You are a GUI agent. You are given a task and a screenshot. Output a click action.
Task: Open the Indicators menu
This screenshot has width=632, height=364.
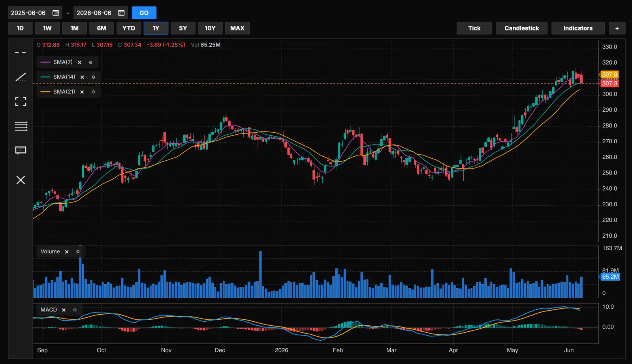point(578,28)
